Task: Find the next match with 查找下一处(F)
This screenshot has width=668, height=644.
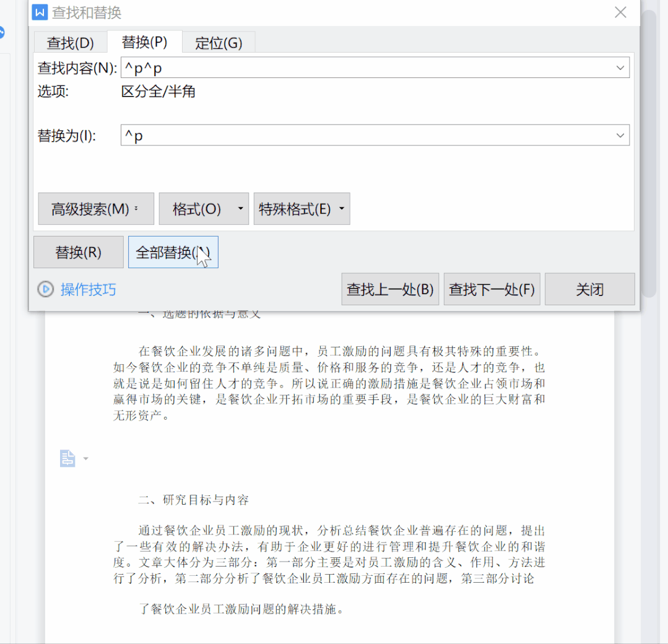Action: coord(492,289)
